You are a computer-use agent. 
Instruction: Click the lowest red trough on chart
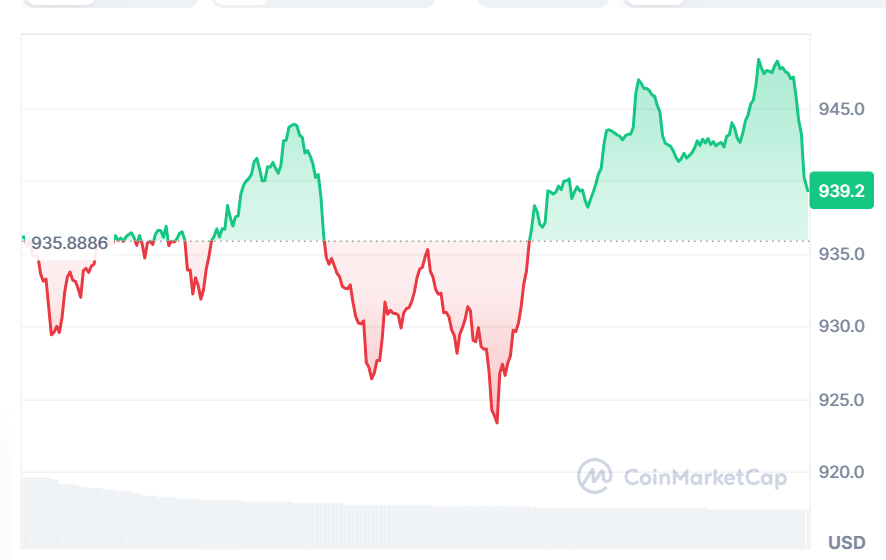point(496,422)
